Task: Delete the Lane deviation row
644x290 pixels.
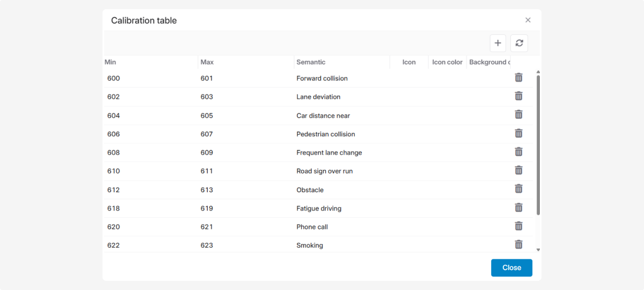Action: (x=518, y=96)
